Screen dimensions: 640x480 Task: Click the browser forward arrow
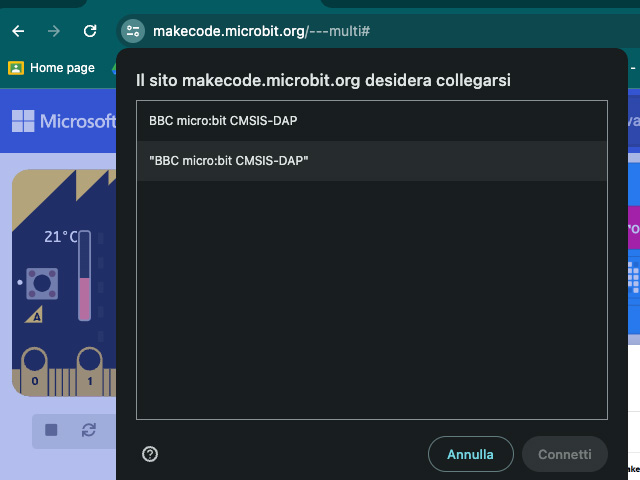pos(54,31)
